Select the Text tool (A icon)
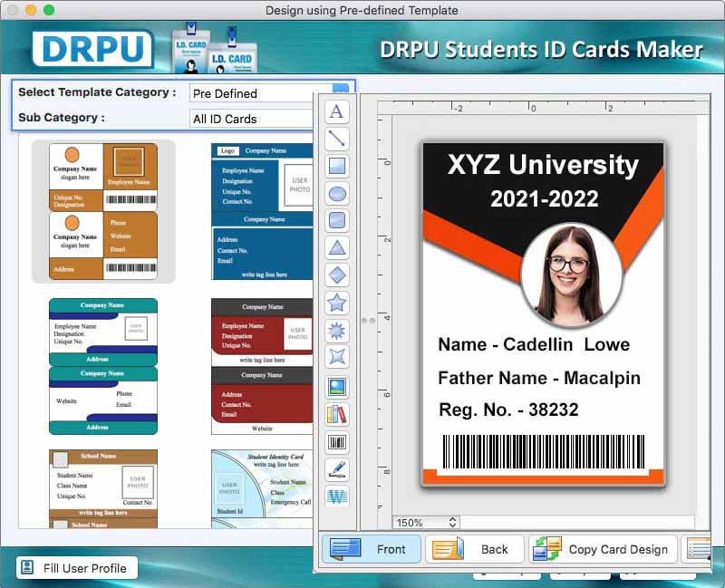 click(336, 111)
